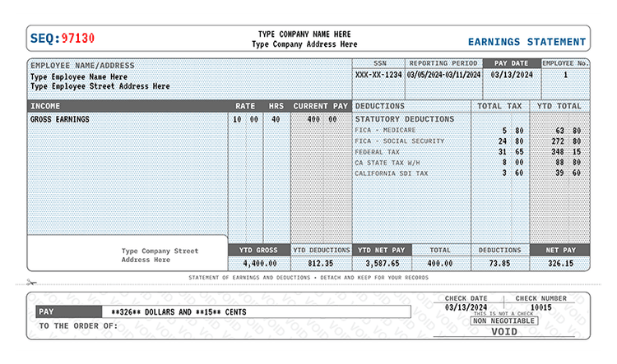Select the Type Employee Name Here text

coord(79,76)
